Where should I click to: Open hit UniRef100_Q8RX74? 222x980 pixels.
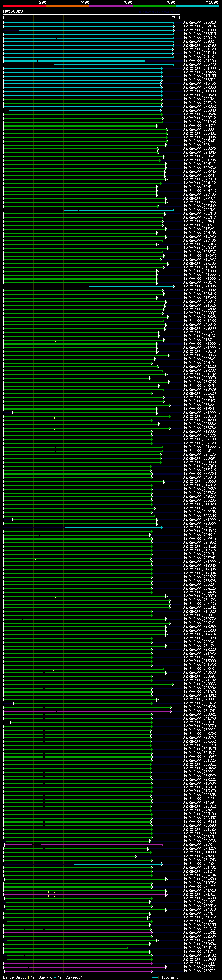tap(199, 26)
